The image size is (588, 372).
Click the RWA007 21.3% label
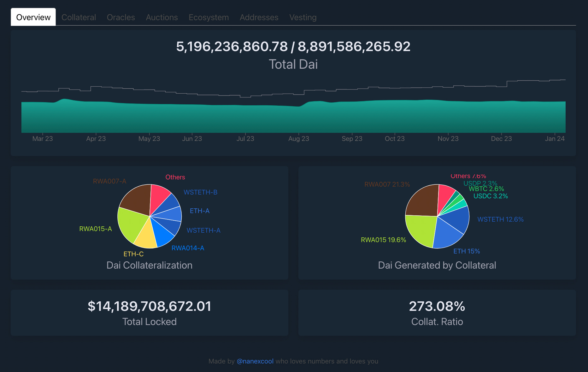point(387,184)
